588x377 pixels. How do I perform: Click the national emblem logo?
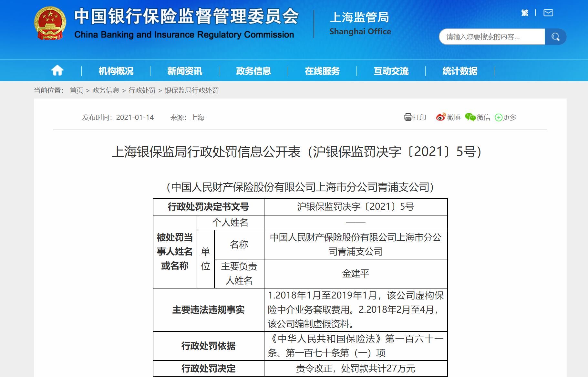coord(50,23)
